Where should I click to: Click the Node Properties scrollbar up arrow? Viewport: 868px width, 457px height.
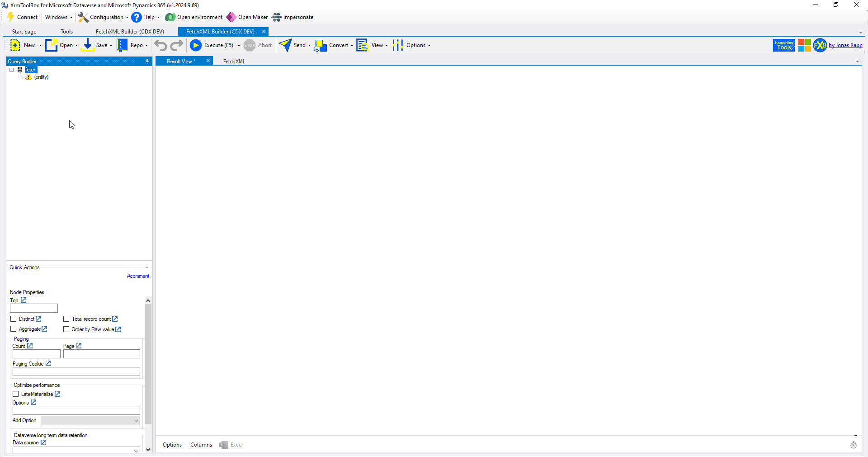[x=148, y=300]
